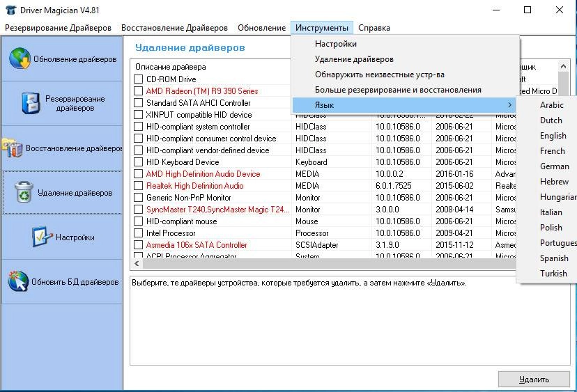Viewport: 577px width, 392px height.
Task: Select German language
Action: [x=554, y=166]
